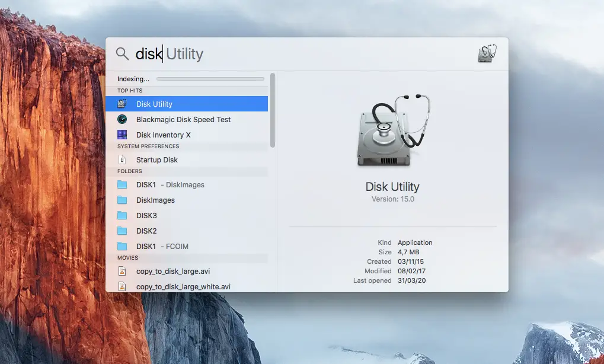Select the Disk Inventory X result
Screen dimensions: 604x364
[x=187, y=135]
